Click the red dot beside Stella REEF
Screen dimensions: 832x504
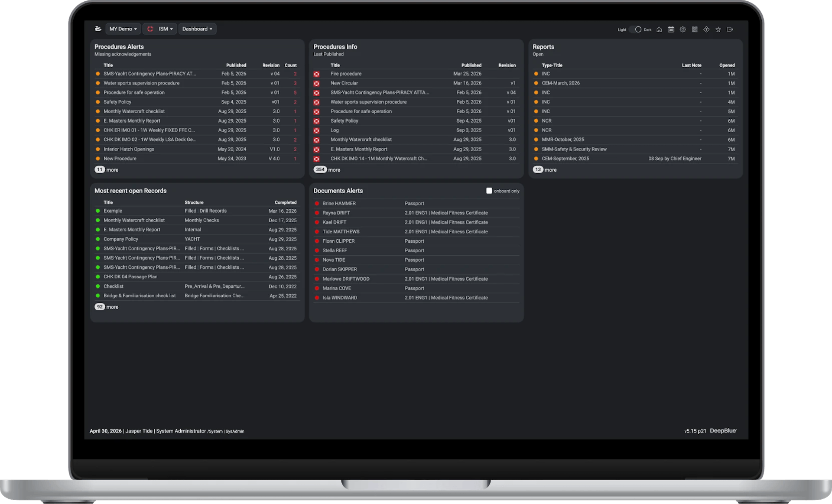(317, 250)
